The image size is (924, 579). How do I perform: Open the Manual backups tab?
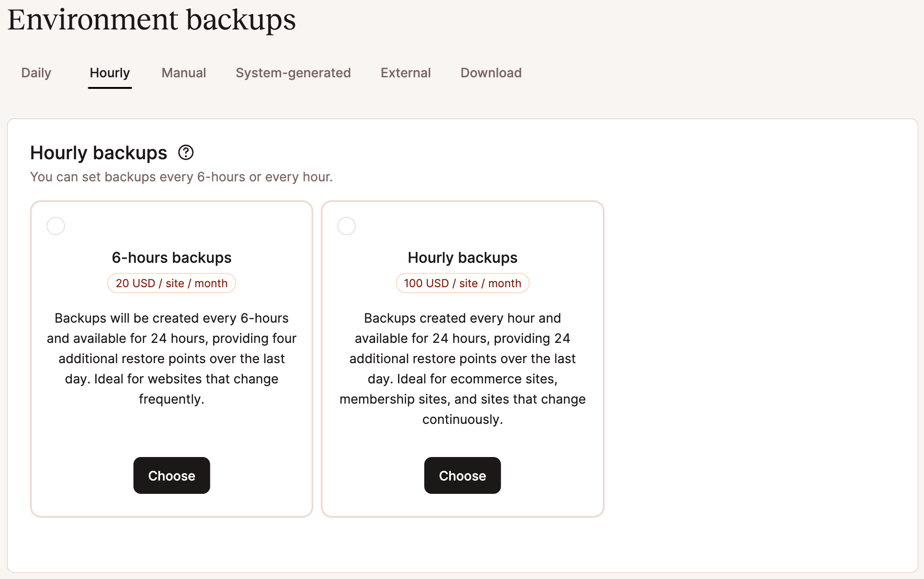184,73
